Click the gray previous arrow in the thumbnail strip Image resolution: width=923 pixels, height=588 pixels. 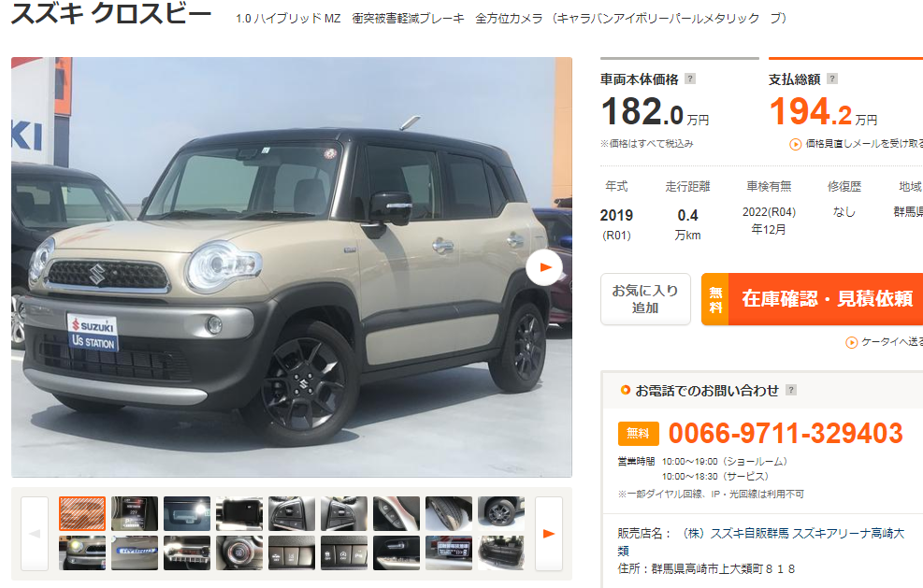tap(35, 534)
